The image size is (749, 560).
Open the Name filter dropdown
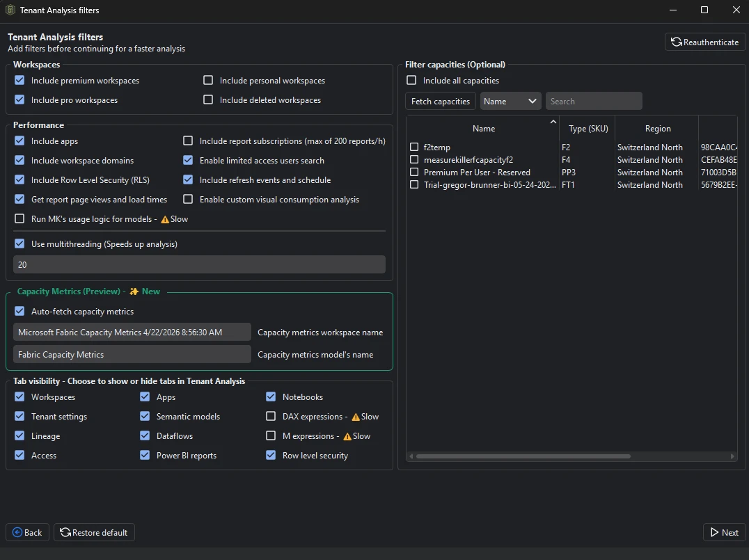coord(510,101)
